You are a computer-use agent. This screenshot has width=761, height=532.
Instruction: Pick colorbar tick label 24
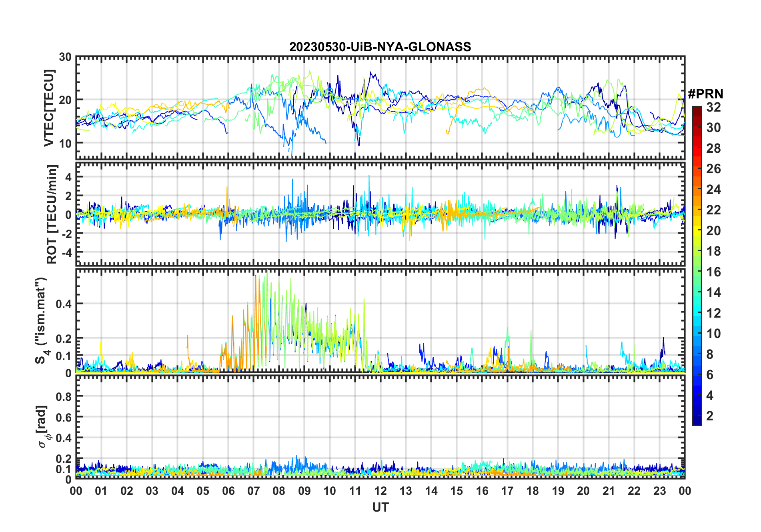click(x=713, y=190)
